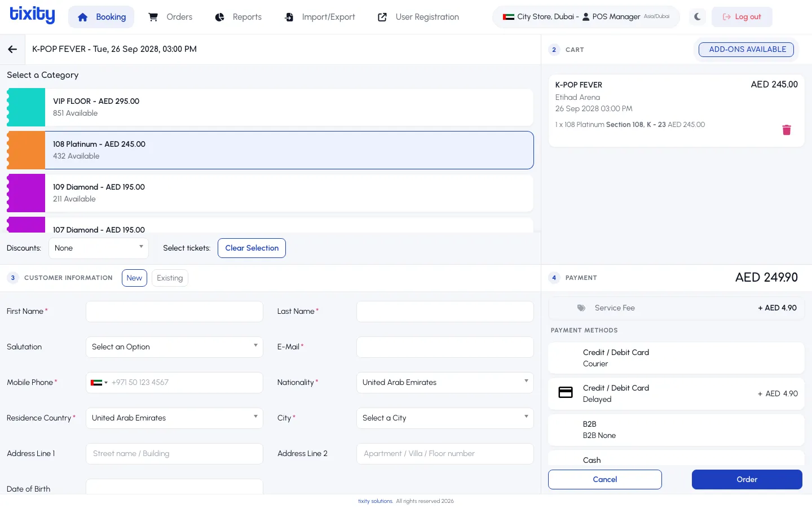Select the Cash payment method
Viewport: 812px width, 508px height.
(676, 459)
